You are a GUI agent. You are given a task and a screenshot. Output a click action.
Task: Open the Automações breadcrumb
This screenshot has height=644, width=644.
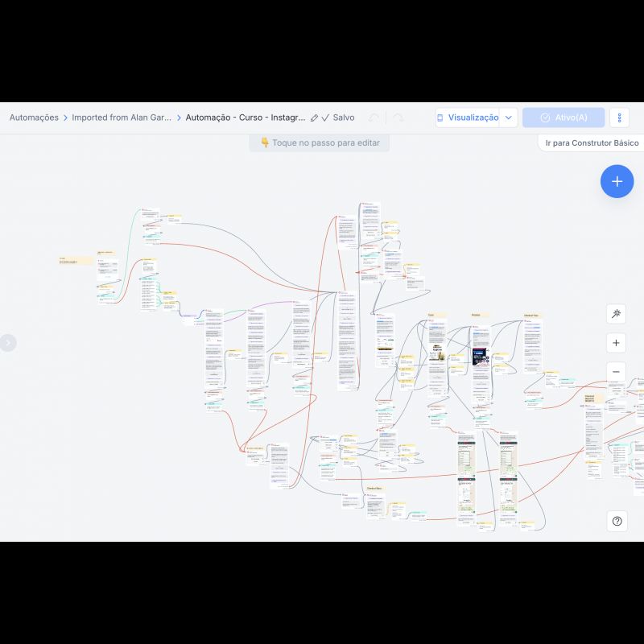[34, 118]
